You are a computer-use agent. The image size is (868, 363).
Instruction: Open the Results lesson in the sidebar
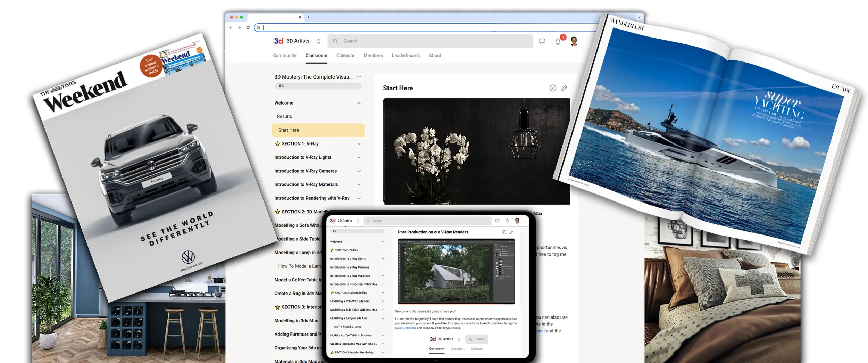pos(284,117)
